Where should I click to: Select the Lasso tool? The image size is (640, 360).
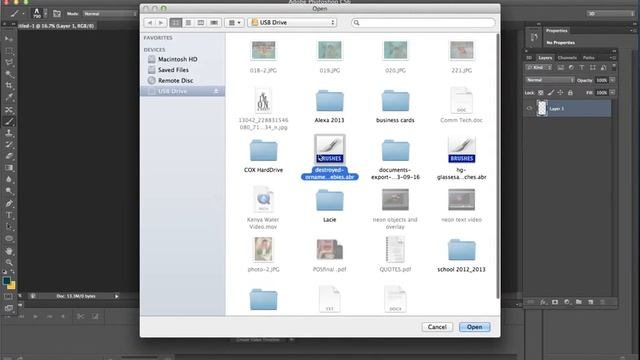[x=9, y=62]
